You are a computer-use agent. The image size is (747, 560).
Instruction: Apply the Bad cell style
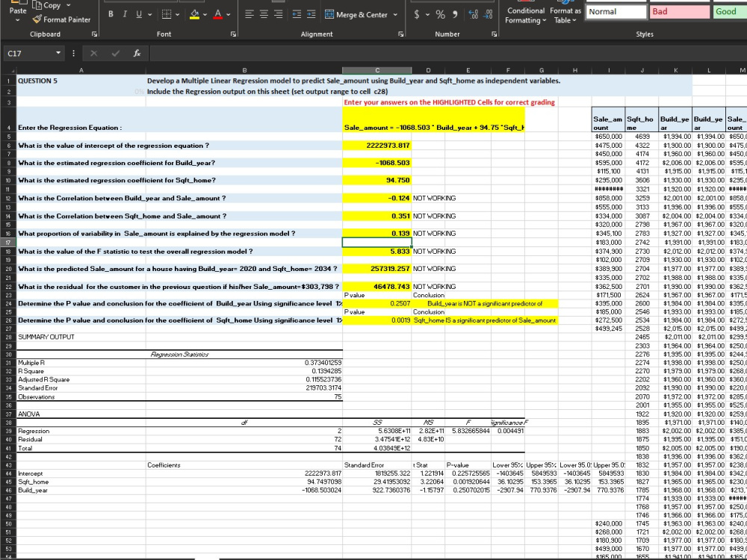[679, 11]
